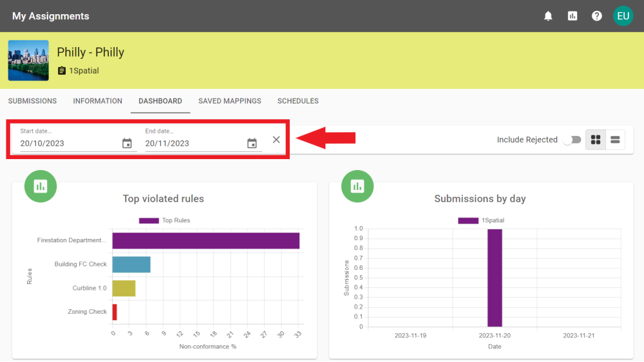
Task: Click the Philly - Philly heading
Action: 90,52
